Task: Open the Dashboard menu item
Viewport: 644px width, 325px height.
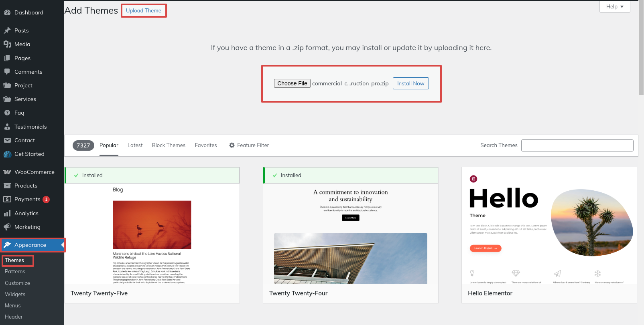Action: click(x=32, y=12)
